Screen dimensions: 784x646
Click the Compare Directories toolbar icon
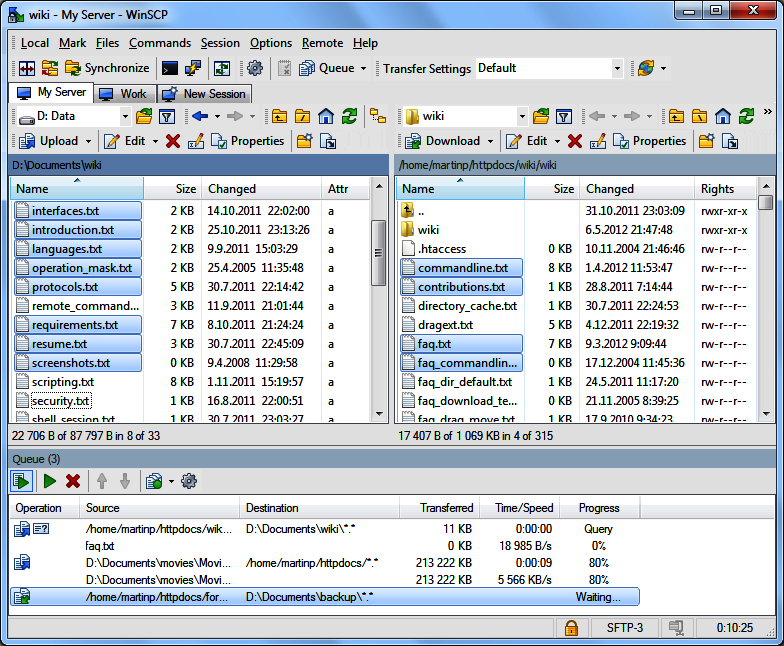[26, 68]
